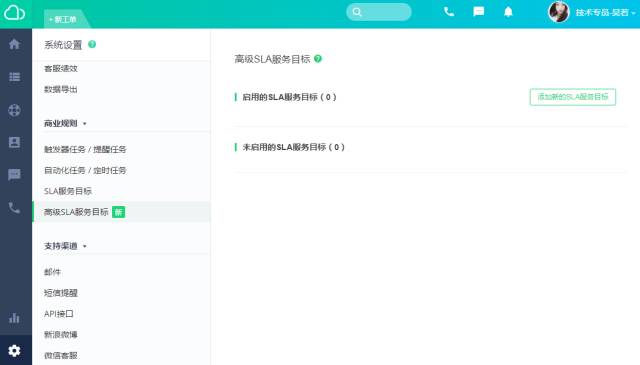Open 触发器任务 / 提醒任务 link
This screenshot has width=640, height=365.
pos(85,149)
